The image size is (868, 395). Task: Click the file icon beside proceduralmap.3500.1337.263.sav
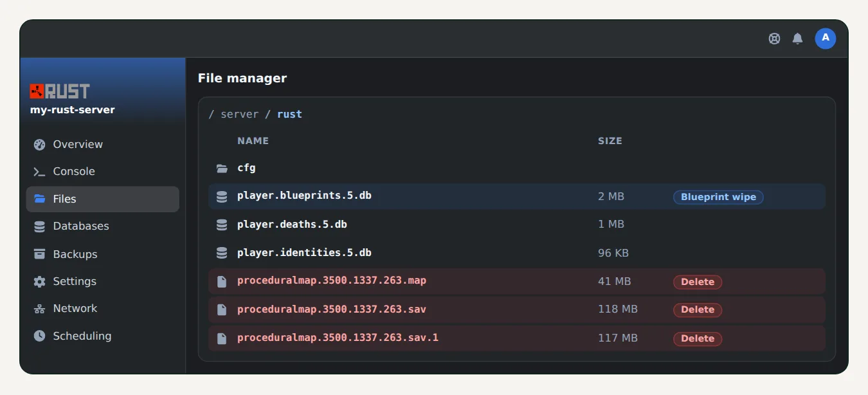coord(222,310)
